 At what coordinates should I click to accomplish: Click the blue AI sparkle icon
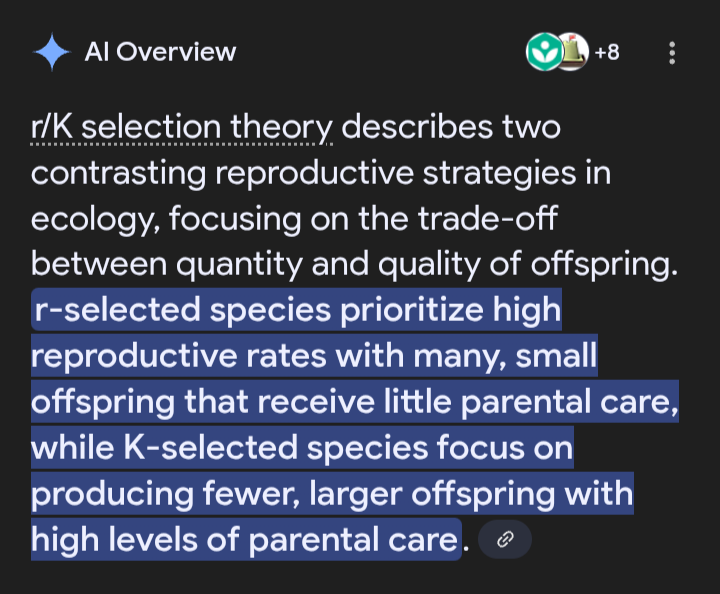pos(52,52)
